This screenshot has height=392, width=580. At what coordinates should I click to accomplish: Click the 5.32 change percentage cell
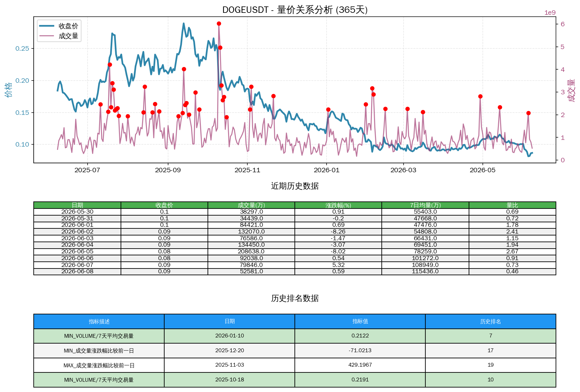tap(338, 265)
